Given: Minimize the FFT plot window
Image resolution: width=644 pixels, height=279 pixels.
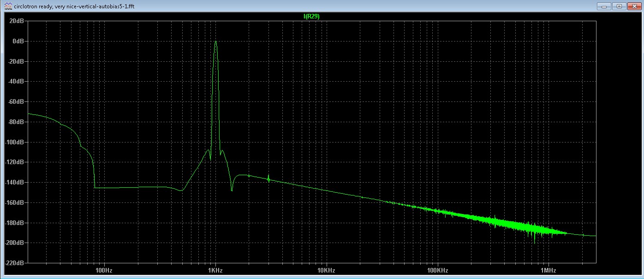Looking at the screenshot, I should point(604,6).
